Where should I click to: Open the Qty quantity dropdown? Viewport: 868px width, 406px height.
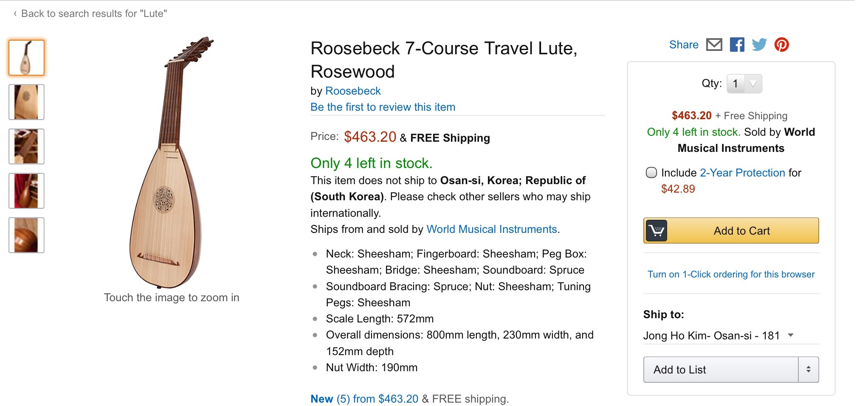[x=744, y=84]
